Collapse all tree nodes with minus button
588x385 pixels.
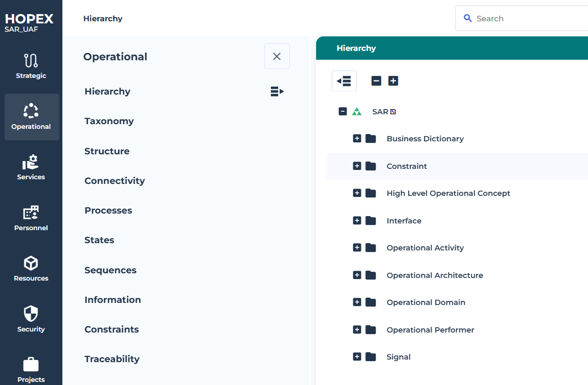point(376,81)
